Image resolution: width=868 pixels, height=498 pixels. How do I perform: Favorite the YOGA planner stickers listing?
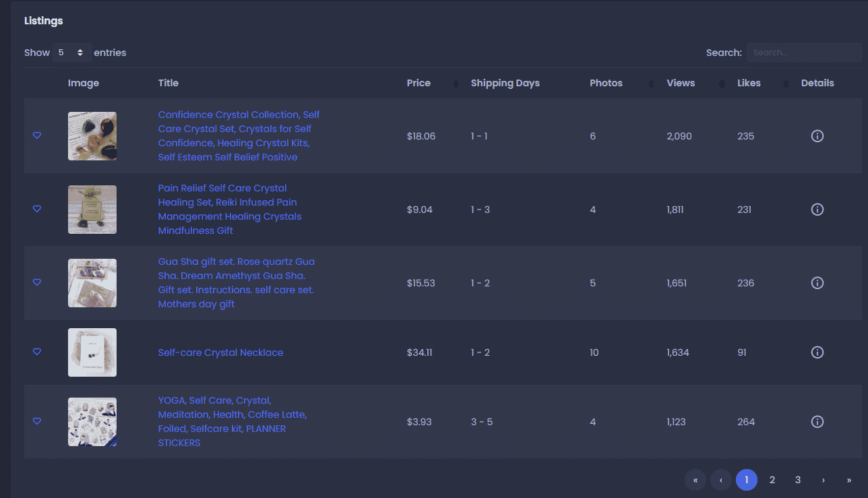[37, 421]
